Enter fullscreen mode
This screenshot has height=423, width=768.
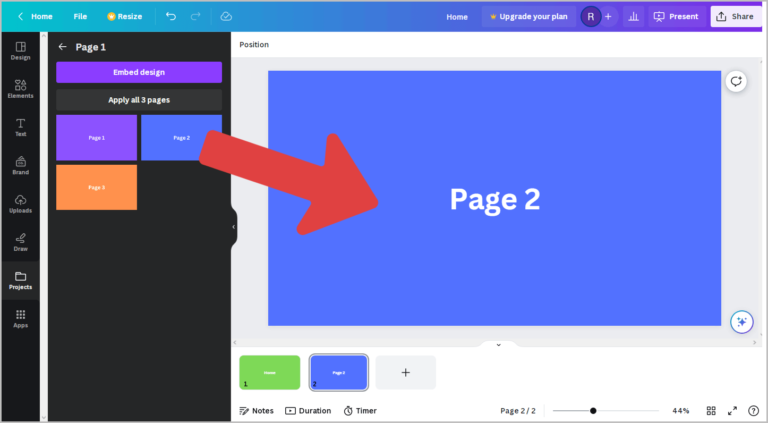click(732, 411)
